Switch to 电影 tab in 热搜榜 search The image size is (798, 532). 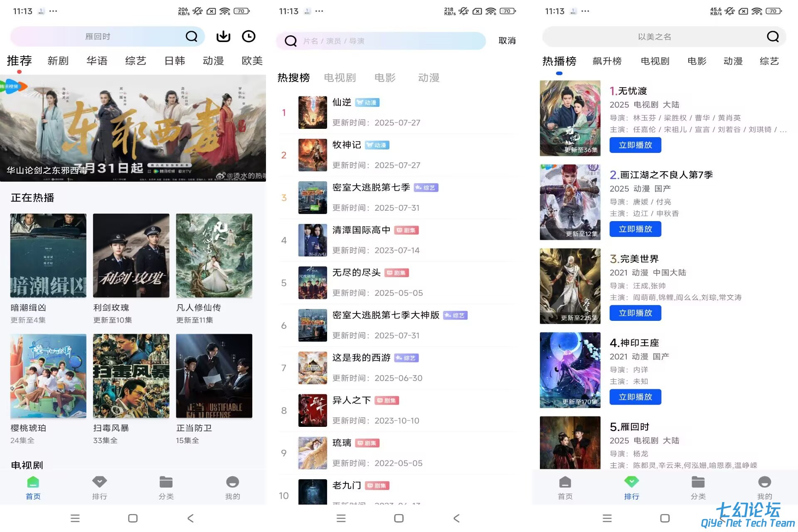pos(384,78)
